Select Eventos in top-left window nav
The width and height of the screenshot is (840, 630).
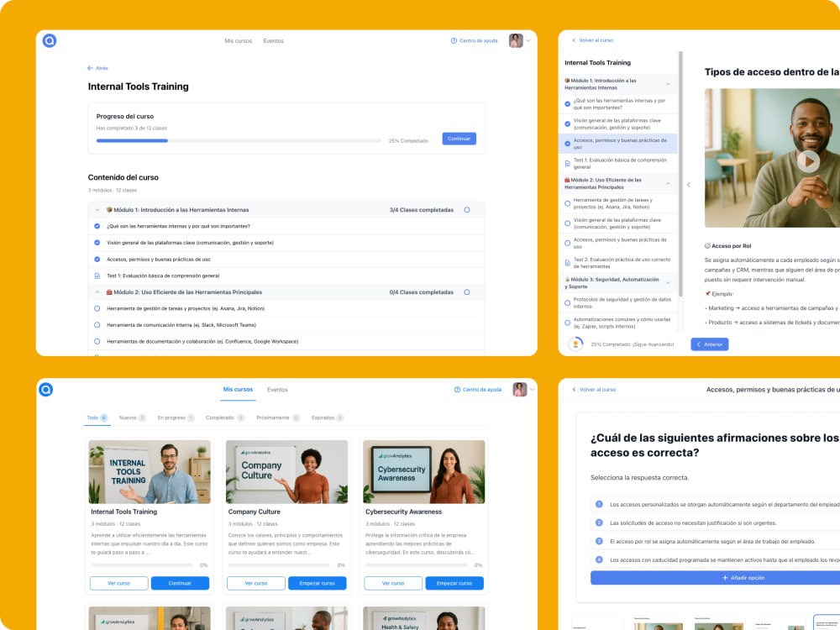coord(273,40)
